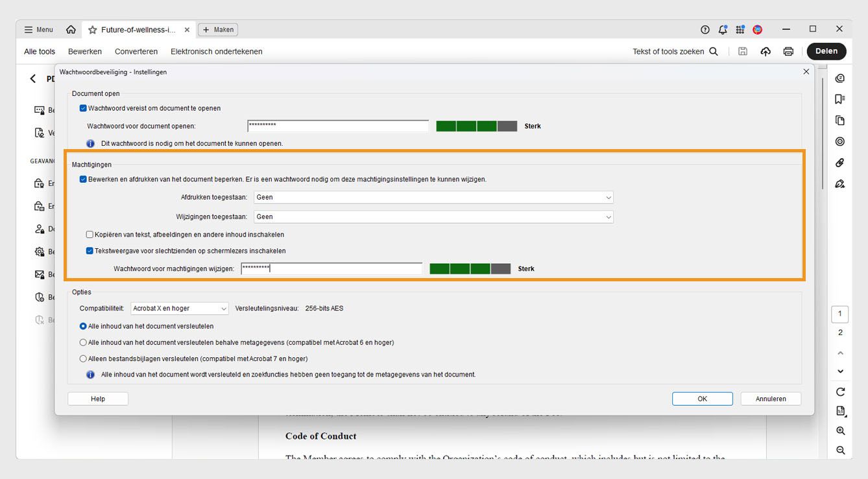Select the Attachments paperclip icon

pos(839,163)
